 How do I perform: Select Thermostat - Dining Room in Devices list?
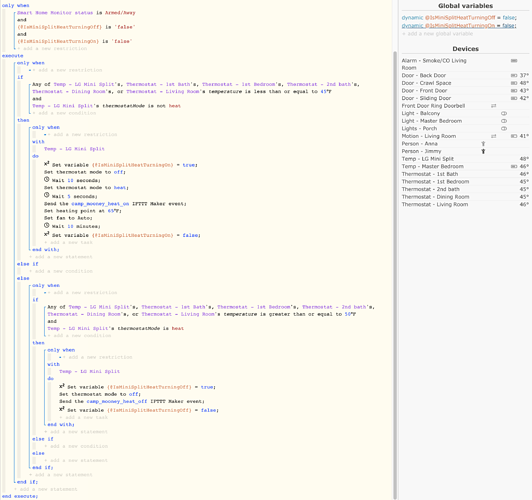(x=435, y=197)
